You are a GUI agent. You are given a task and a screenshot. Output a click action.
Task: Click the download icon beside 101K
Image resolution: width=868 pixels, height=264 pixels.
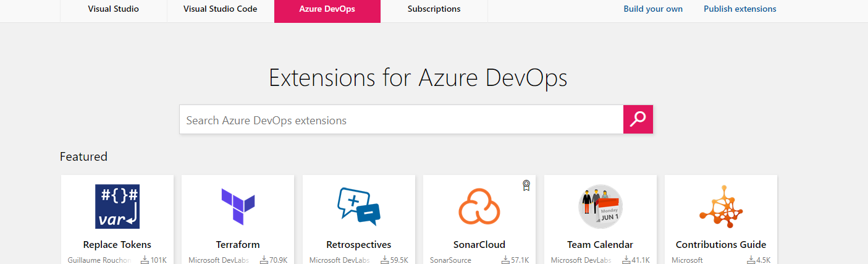tap(145, 260)
